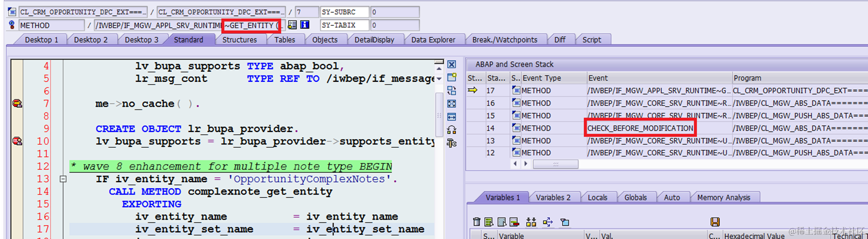Open the Structures tab
This screenshot has width=868, height=239.
239,40
